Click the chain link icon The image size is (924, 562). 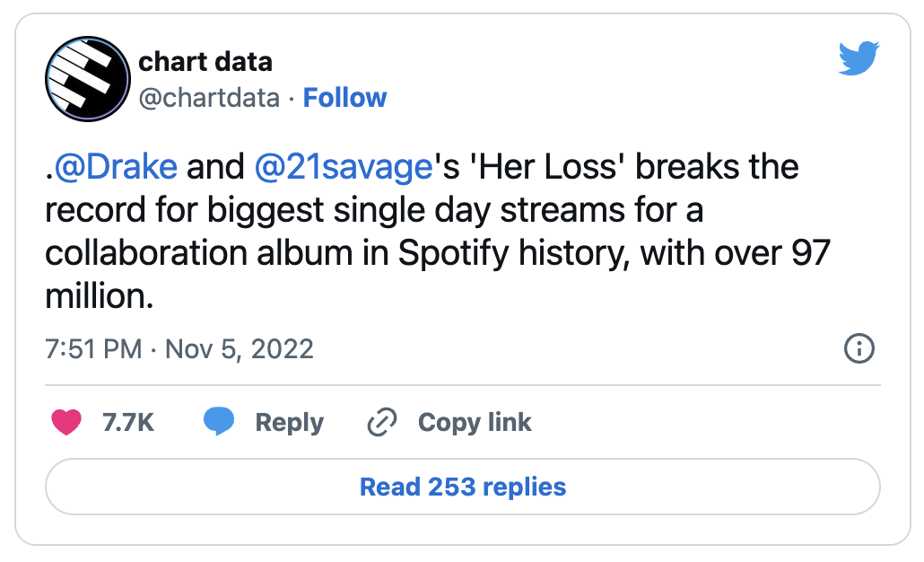[382, 422]
